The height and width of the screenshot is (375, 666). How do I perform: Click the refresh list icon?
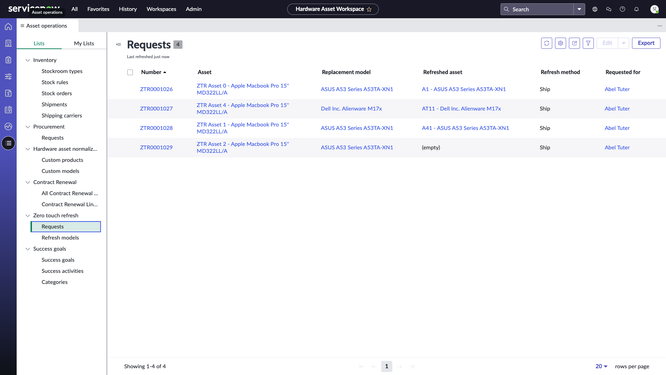pos(546,43)
